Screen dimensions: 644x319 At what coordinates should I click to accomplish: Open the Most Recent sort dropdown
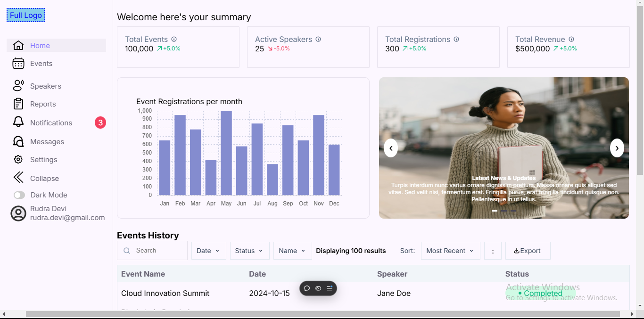451,251
